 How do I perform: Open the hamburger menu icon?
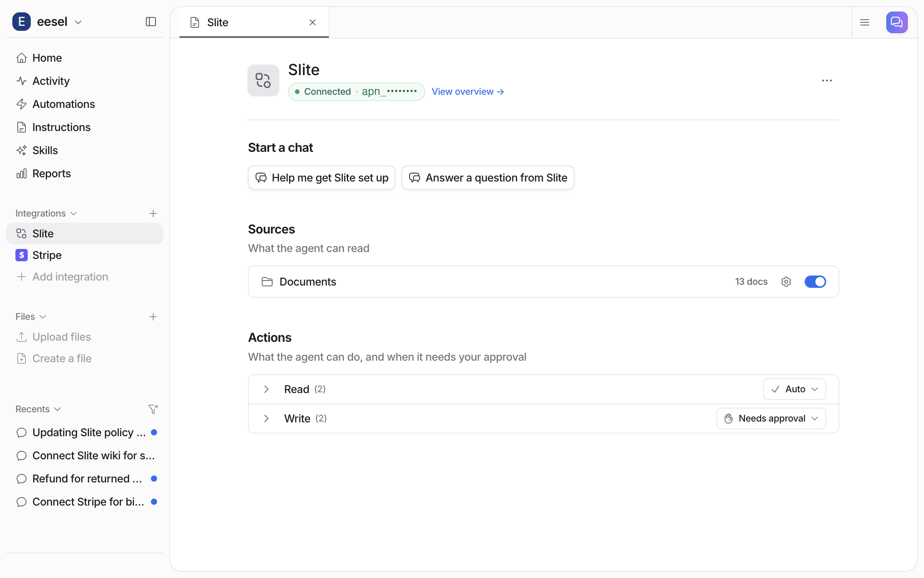click(x=865, y=22)
